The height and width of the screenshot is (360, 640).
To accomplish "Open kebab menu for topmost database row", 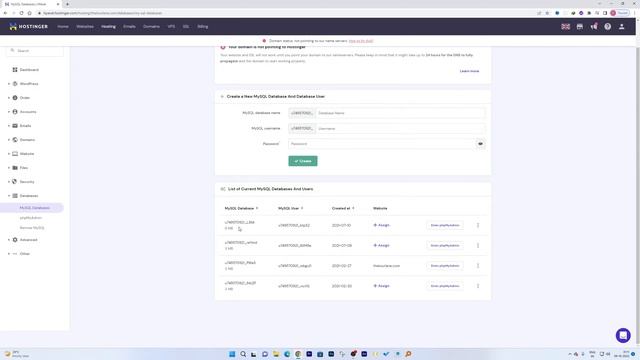I will point(478,225).
